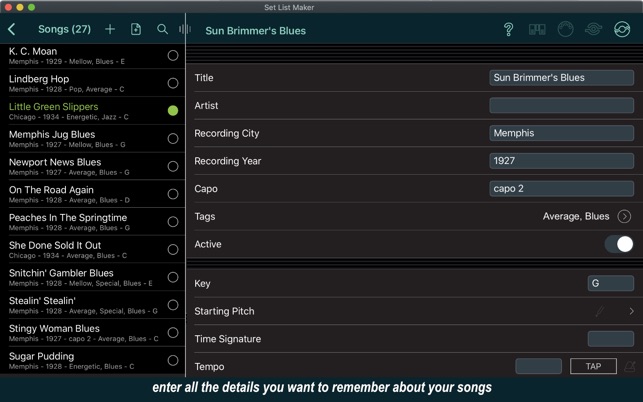Expand Tags with the circled chevron
This screenshot has height=402, width=643.
(x=624, y=216)
